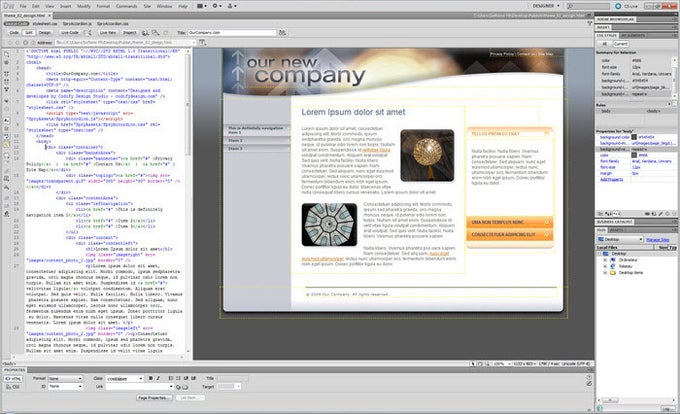
Task: Click the stained glass dome photo in design view
Action: [329, 224]
